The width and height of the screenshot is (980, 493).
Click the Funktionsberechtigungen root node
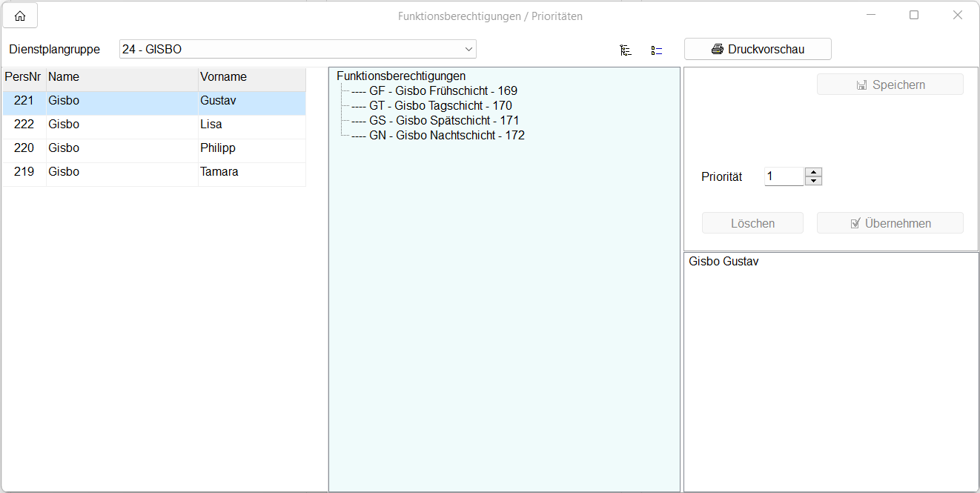coord(401,76)
